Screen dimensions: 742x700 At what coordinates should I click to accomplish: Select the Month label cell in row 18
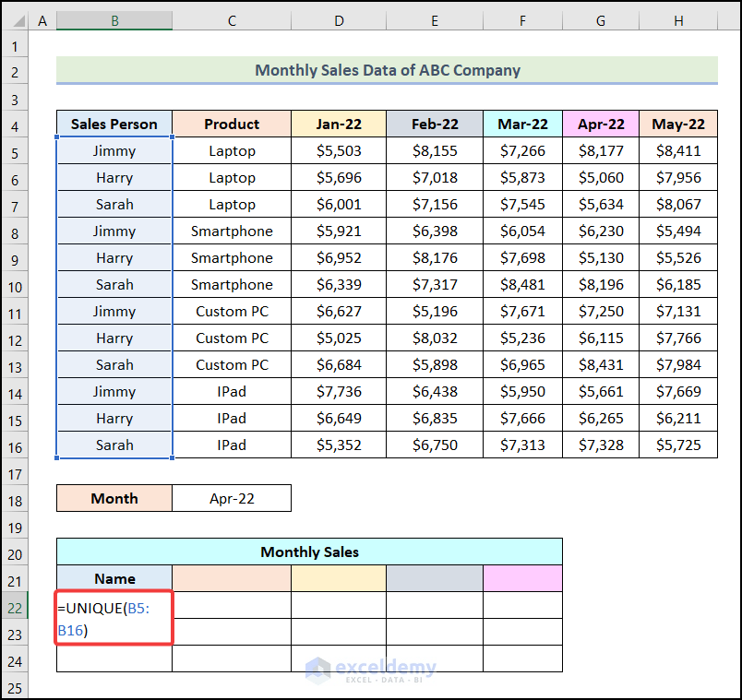click(114, 498)
